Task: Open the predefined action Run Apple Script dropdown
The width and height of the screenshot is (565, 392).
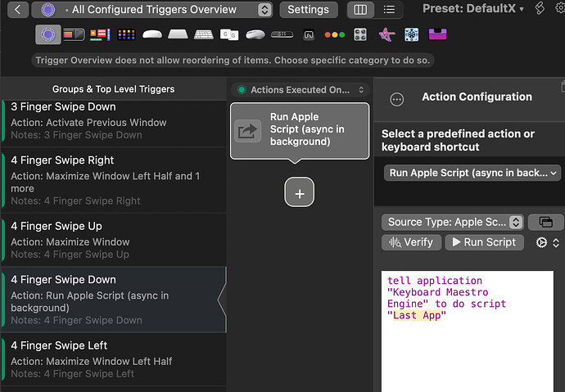Action: (472, 173)
